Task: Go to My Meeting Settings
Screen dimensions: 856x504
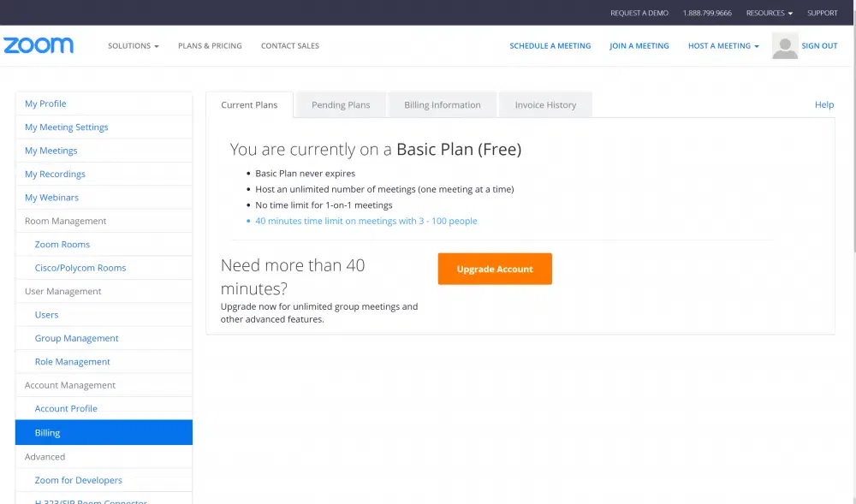Action: (x=66, y=127)
